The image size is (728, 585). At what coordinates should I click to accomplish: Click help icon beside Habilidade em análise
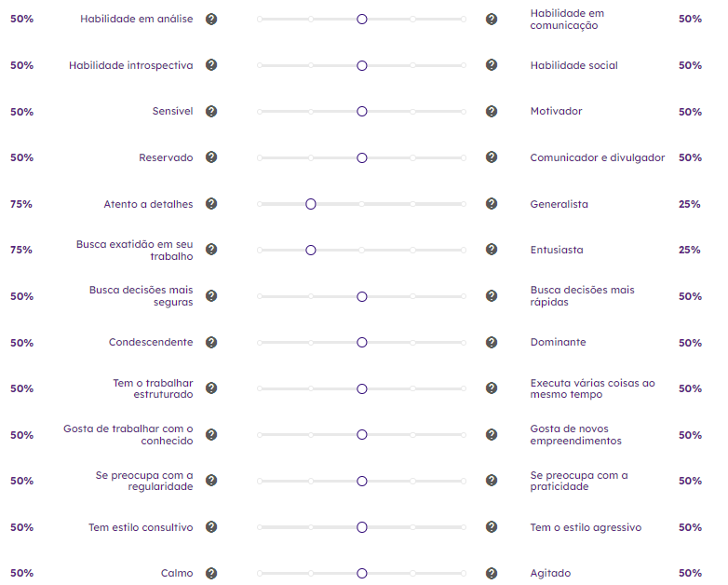[211, 19]
